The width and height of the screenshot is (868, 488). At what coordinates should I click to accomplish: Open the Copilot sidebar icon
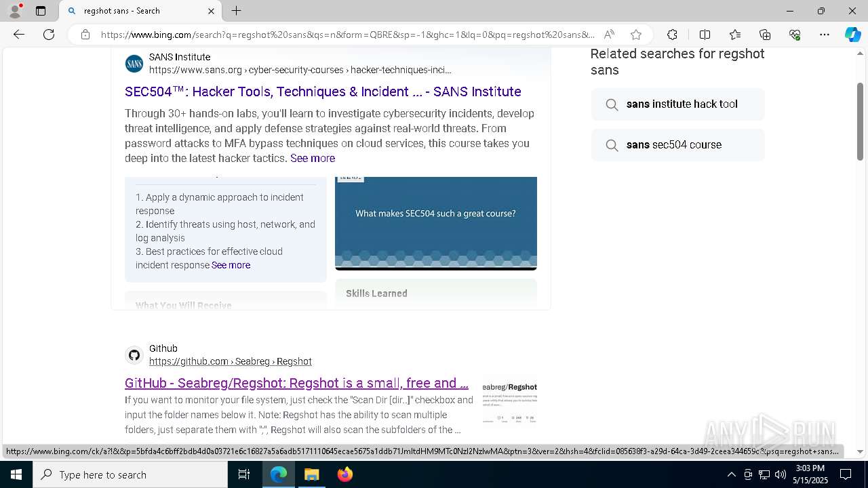coord(852,35)
